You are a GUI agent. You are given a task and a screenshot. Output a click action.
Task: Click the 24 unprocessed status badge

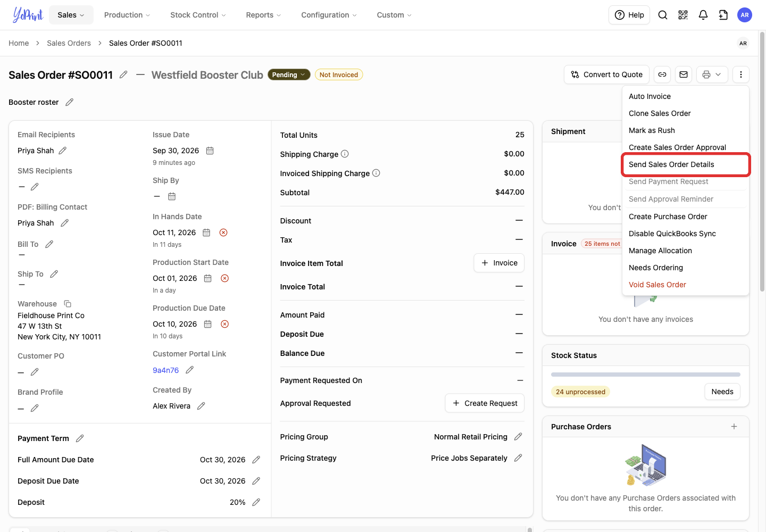click(x=580, y=392)
